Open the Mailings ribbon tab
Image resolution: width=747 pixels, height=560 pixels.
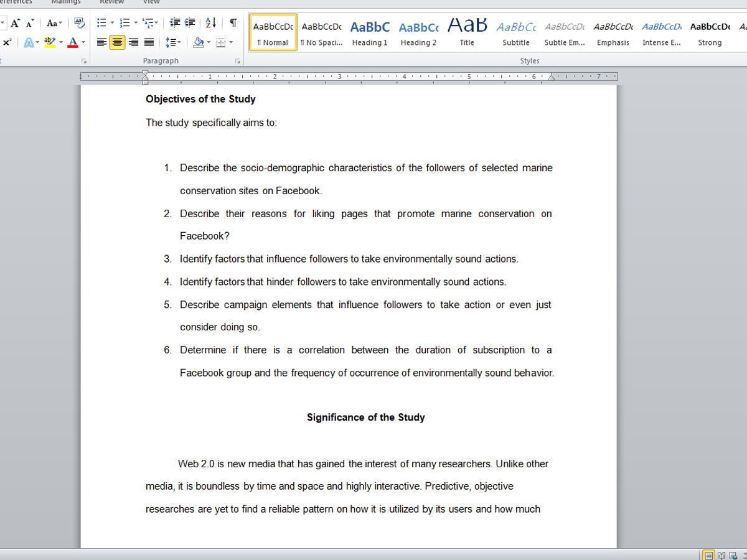tap(66, 2)
